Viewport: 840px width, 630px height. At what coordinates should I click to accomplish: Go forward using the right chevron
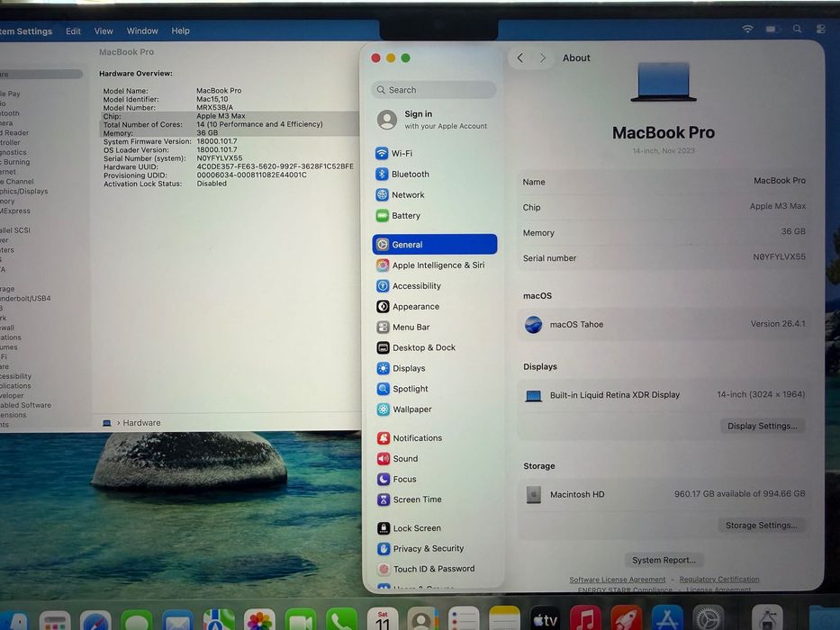click(x=543, y=58)
